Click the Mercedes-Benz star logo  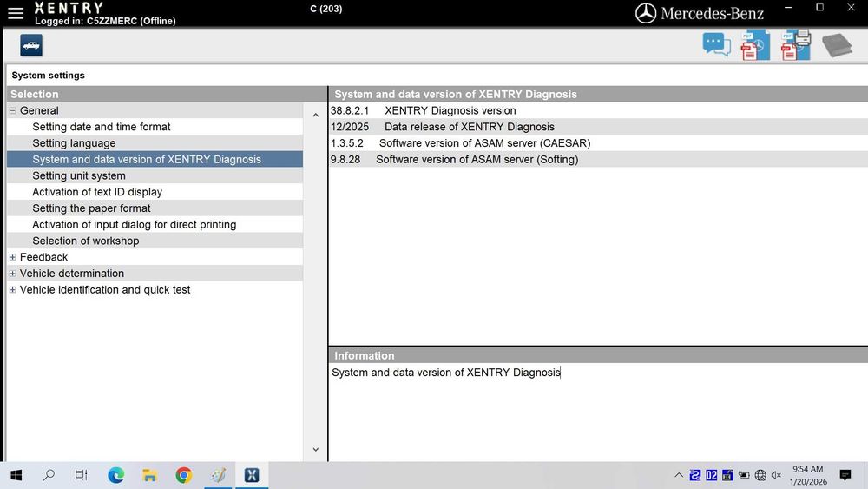click(x=646, y=13)
